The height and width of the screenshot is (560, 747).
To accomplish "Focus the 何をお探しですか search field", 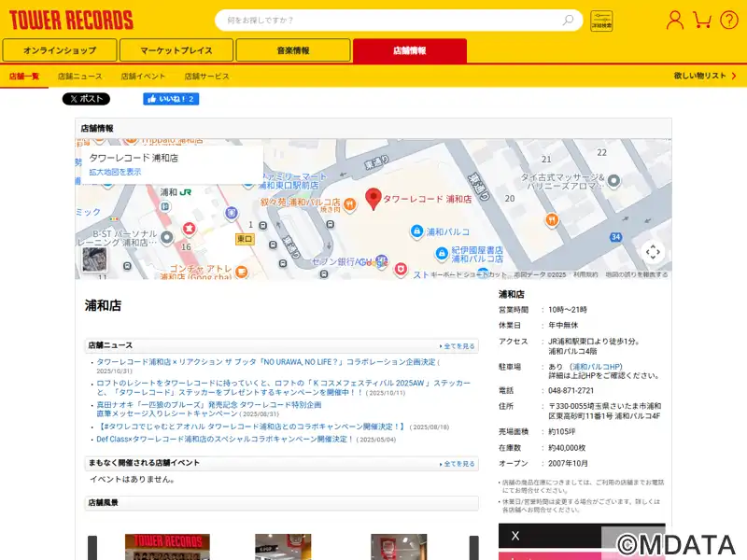I will pyautogui.click(x=390, y=20).
